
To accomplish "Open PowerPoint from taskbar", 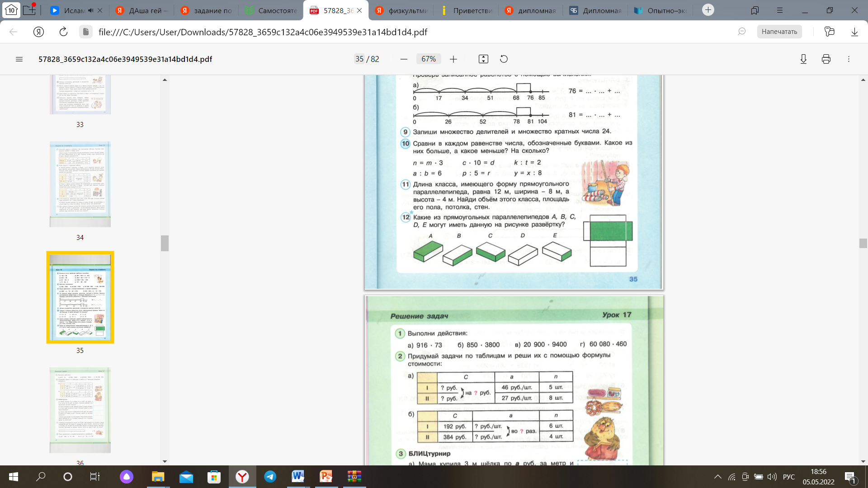I will pyautogui.click(x=326, y=477).
